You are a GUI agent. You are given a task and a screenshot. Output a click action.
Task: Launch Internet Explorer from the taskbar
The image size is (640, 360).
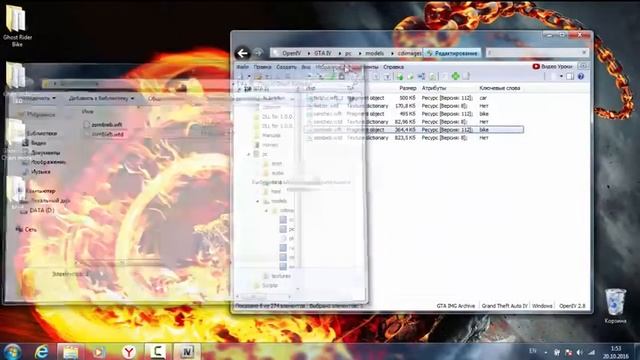pyautogui.click(x=41, y=351)
